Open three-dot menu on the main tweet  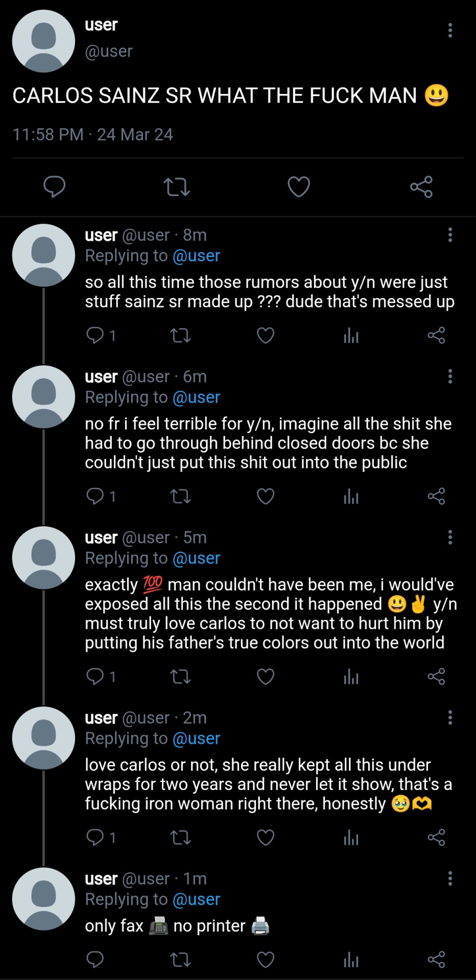click(450, 31)
